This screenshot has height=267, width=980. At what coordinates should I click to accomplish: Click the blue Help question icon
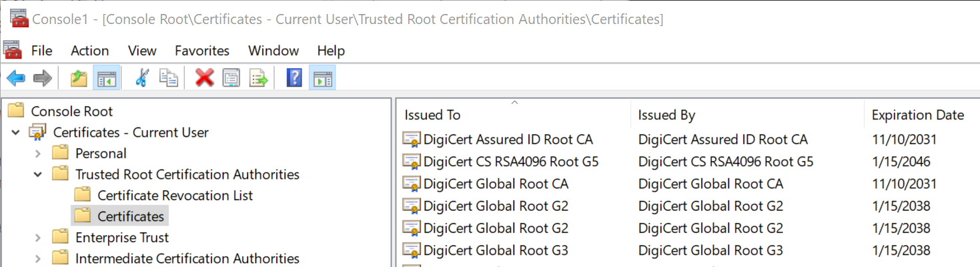pyautogui.click(x=294, y=78)
